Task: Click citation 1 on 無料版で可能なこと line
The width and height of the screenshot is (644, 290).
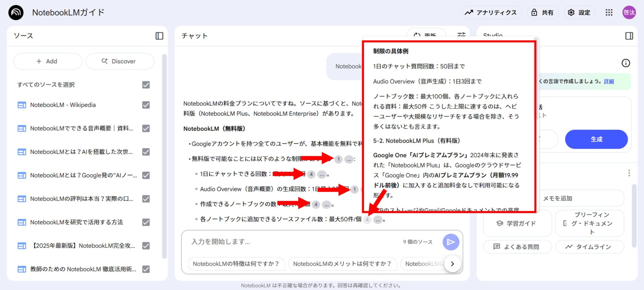Action: (x=338, y=159)
